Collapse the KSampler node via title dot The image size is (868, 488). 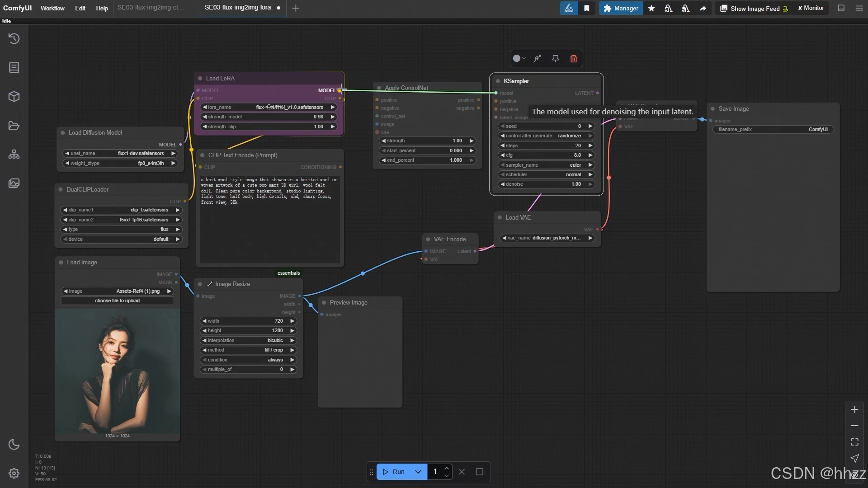tap(498, 81)
